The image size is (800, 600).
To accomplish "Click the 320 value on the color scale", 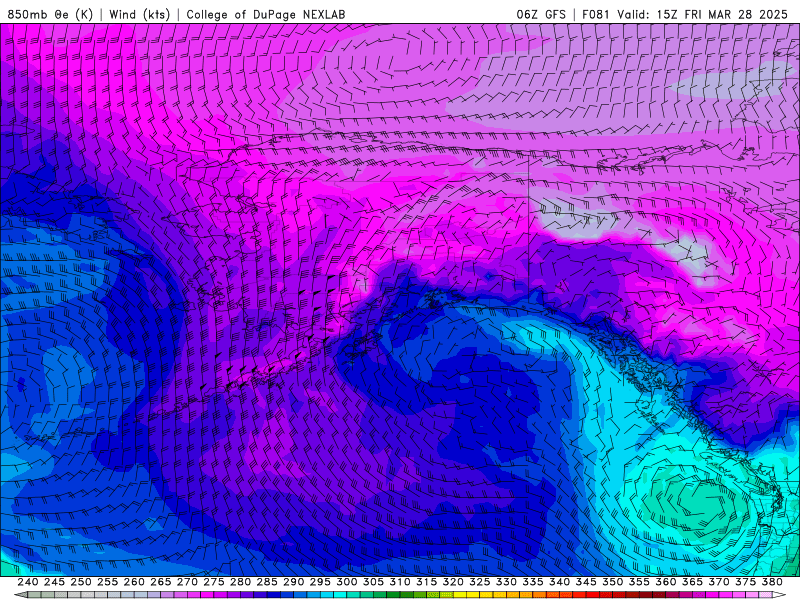I will point(453,582).
